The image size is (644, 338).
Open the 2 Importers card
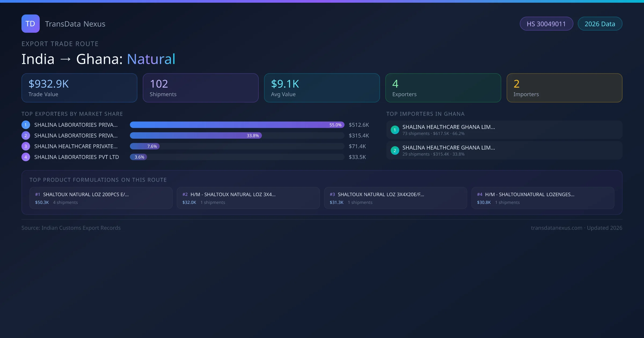564,88
